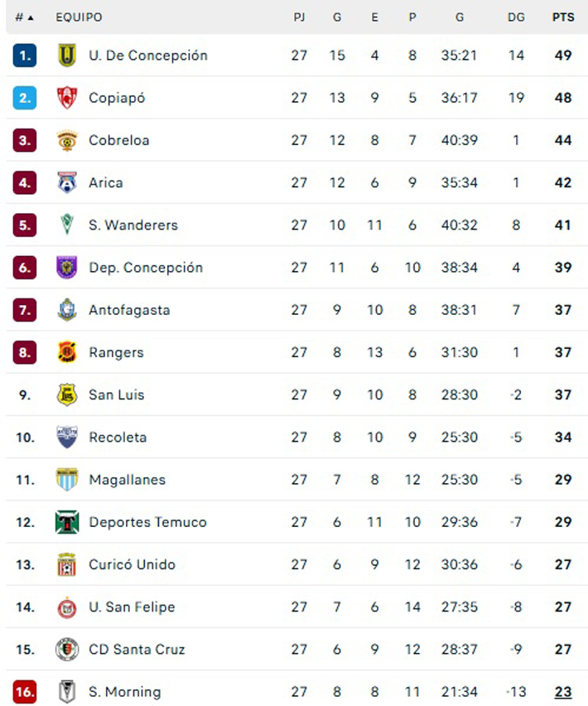
Task: Click the light blue position 2 badge
Action: coord(25,98)
